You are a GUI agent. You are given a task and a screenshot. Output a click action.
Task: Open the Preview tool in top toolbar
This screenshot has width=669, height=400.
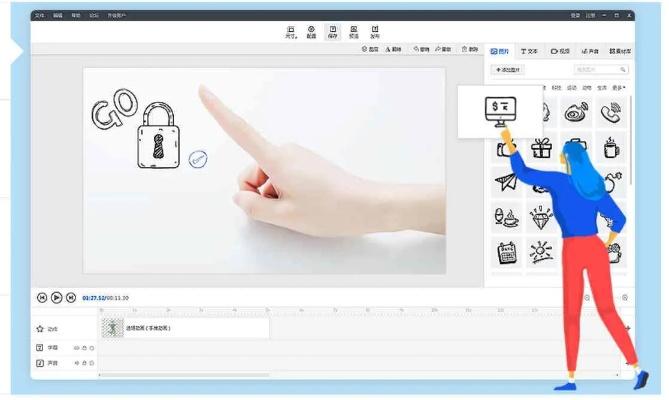(x=354, y=32)
